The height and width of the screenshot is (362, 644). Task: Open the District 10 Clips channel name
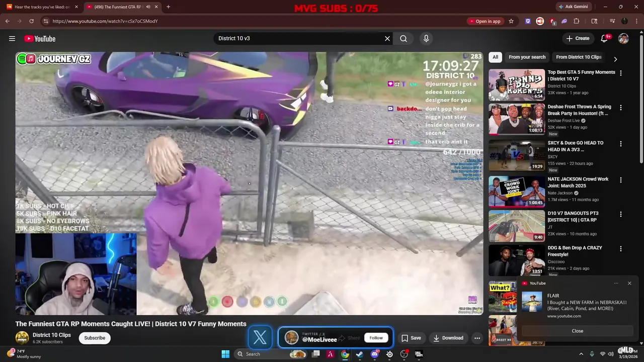(x=52, y=335)
